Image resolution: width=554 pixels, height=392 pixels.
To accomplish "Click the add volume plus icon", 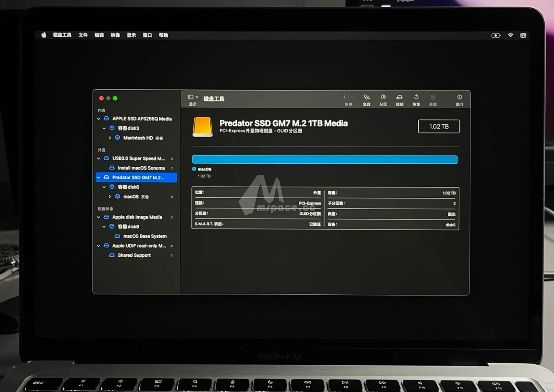I will click(344, 97).
